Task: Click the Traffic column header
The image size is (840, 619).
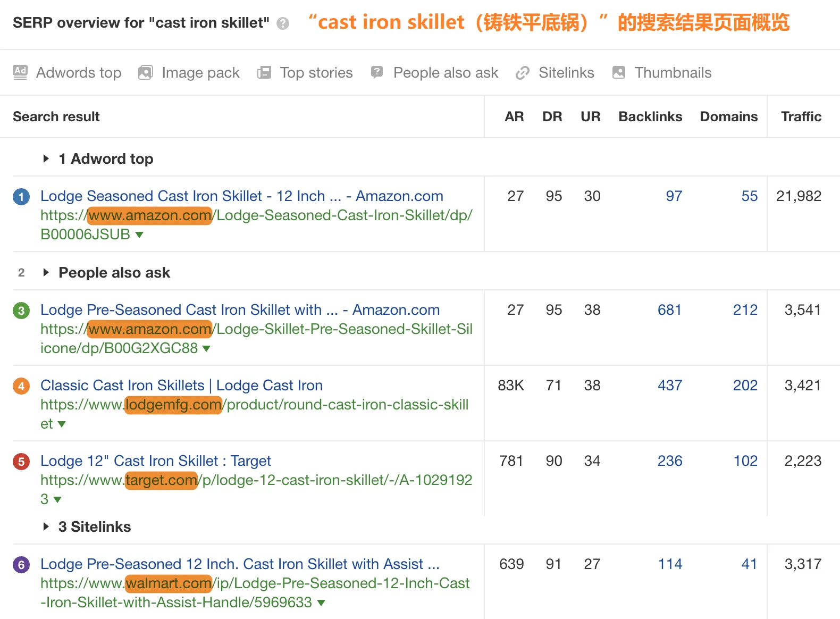Action: [801, 116]
